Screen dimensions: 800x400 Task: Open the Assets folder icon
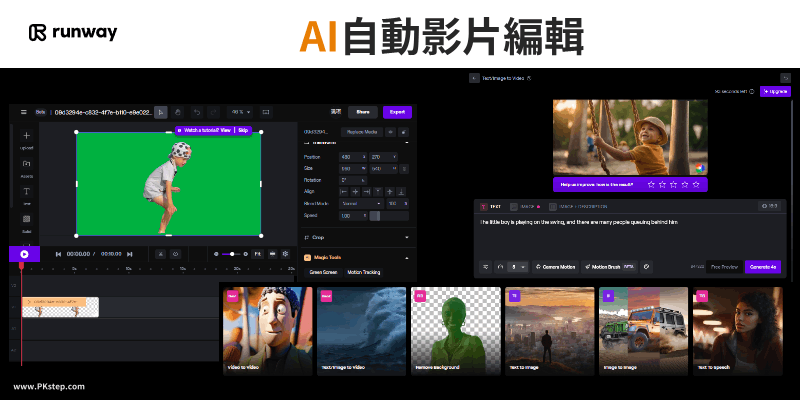(27, 164)
